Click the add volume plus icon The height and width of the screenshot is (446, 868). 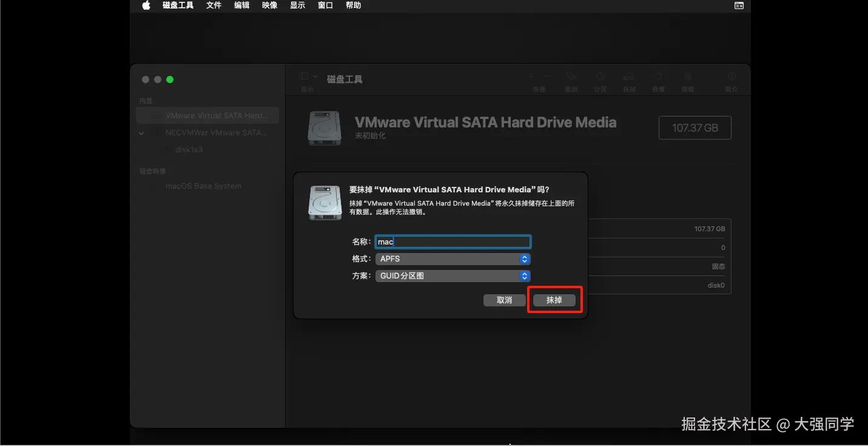tap(531, 76)
